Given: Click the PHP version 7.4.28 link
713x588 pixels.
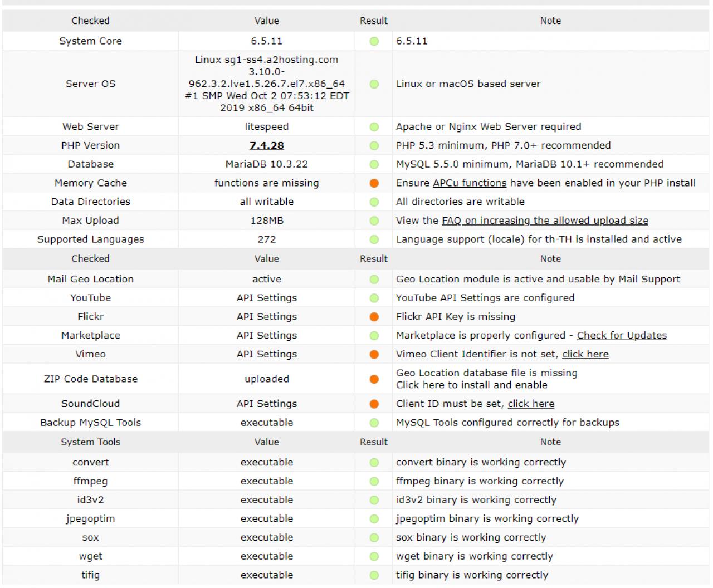Looking at the screenshot, I should pos(266,145).
